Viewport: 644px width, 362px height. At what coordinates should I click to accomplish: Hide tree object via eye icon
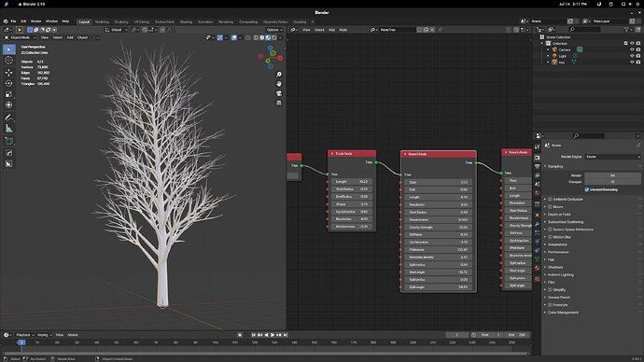[x=632, y=62]
